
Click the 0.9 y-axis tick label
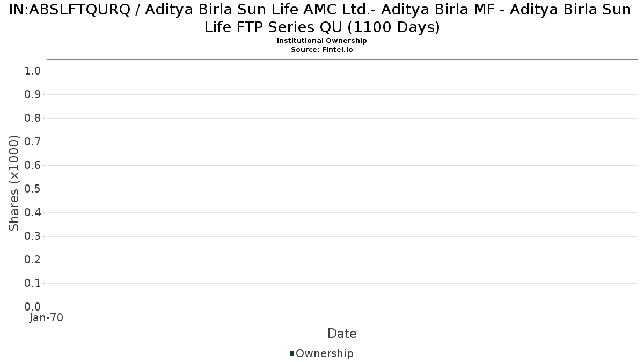(x=33, y=94)
